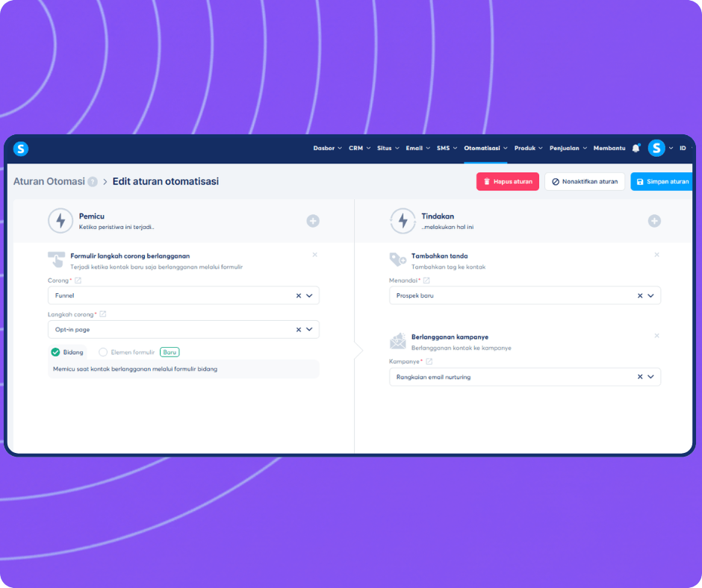Click text 'Berlangganan kontak ke kampanye'

tap(461, 348)
